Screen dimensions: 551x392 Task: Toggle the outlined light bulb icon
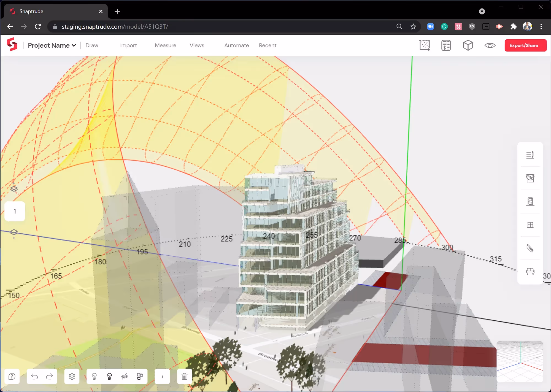pyautogui.click(x=94, y=376)
